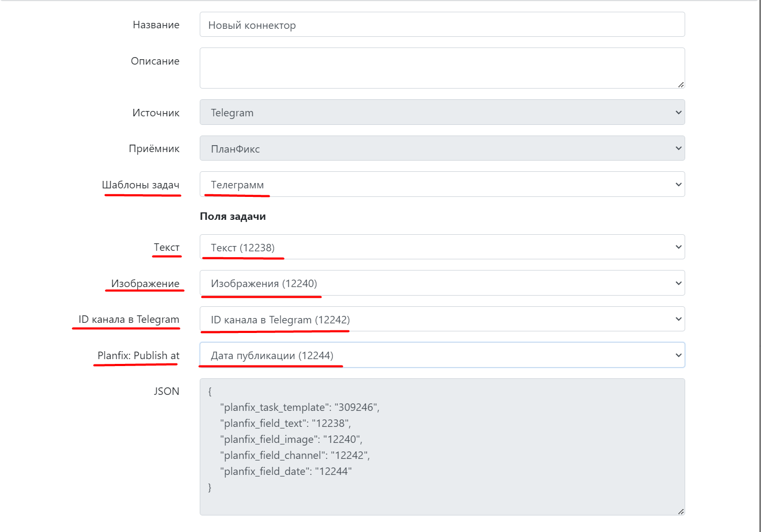
Task: Click the Изображение field label
Action: click(x=145, y=283)
